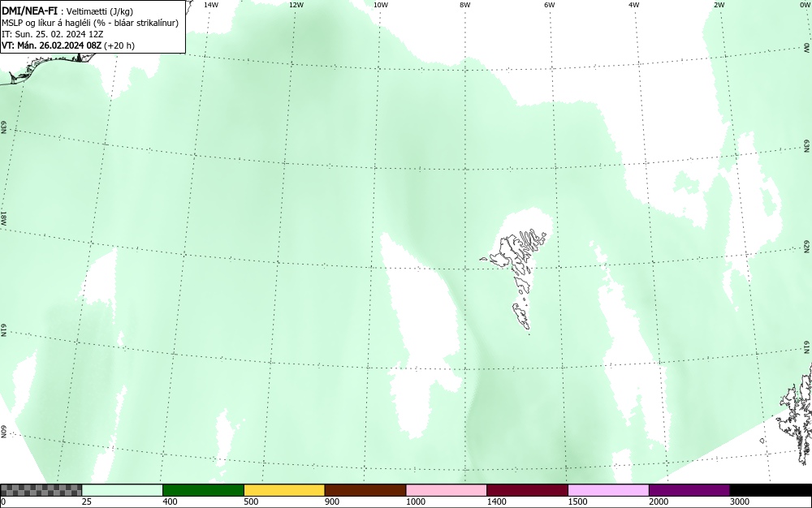
Task: Click the 'DMI/NEA-FI' title text
Action: 29,11
